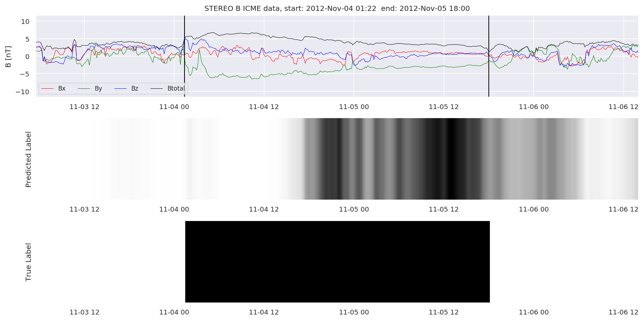The width and height of the screenshot is (644, 321).
Task: Click the red Bx line sample in legend
Action: point(48,88)
